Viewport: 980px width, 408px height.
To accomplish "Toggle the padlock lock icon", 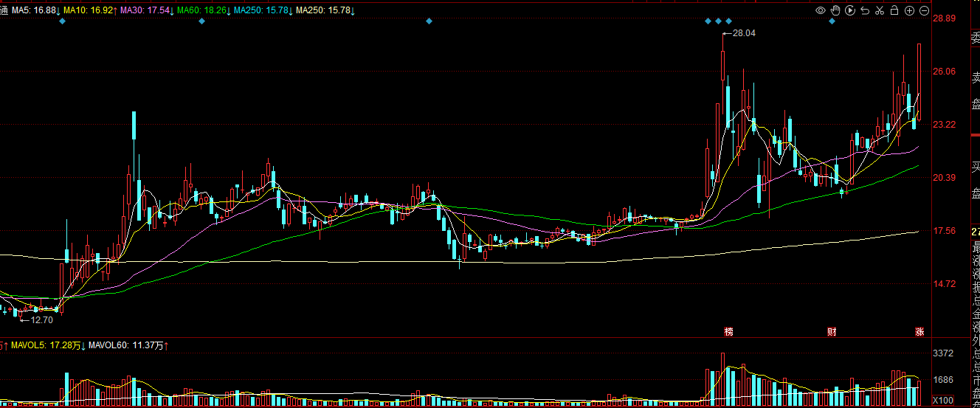I will pyautogui.click(x=894, y=10).
